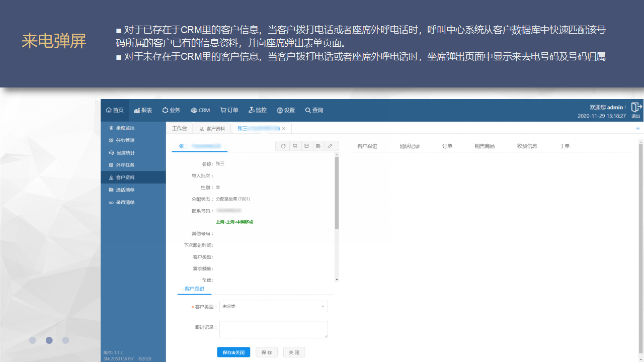Click the customer details scrollbar thumb
Viewport: 644px width, 362px height.
click(337, 193)
